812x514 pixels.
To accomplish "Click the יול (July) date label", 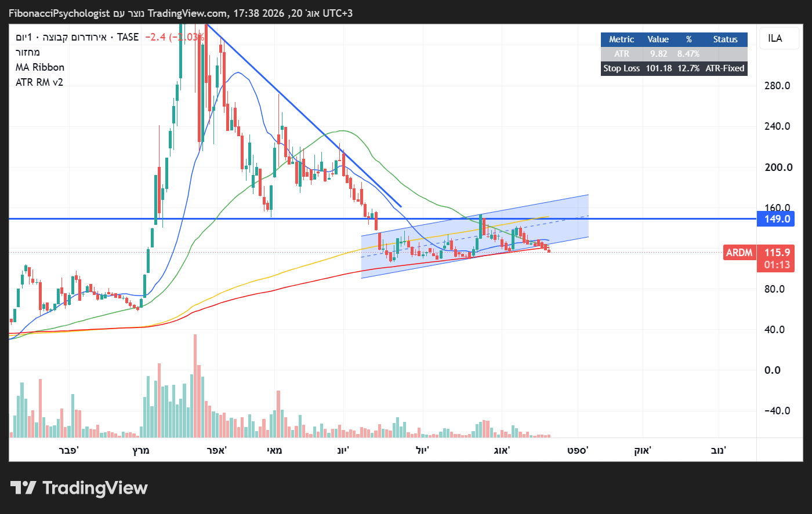I will tap(422, 450).
